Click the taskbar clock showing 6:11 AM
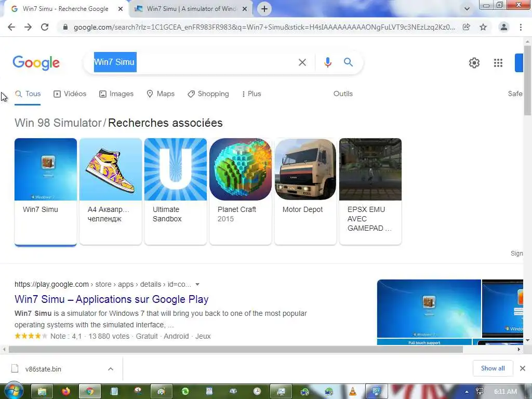This screenshot has height=399, width=532. 505,392
